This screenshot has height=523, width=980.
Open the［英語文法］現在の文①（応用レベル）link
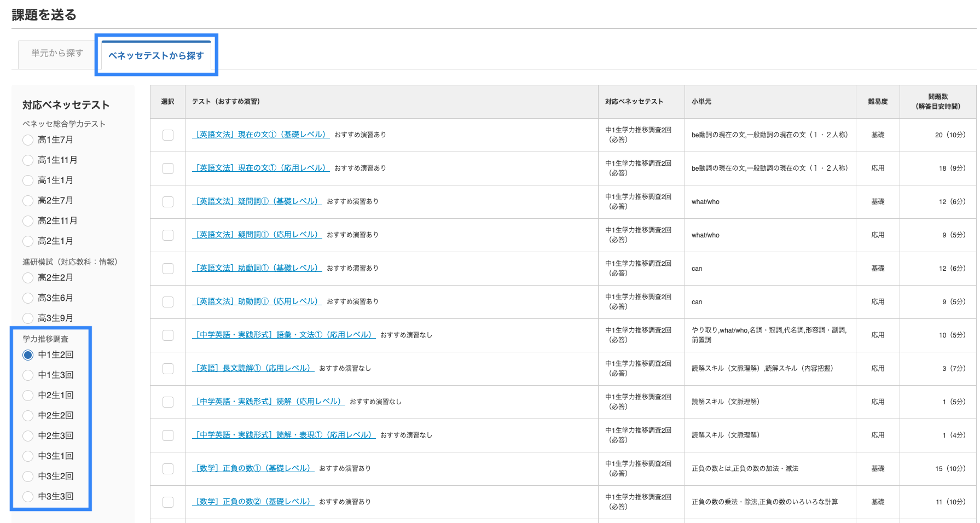click(x=261, y=168)
